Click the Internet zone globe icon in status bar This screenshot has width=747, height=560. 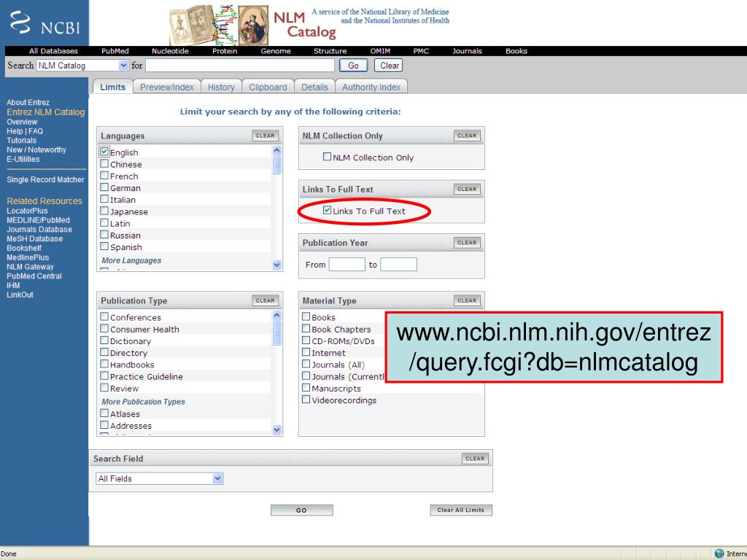(x=719, y=553)
